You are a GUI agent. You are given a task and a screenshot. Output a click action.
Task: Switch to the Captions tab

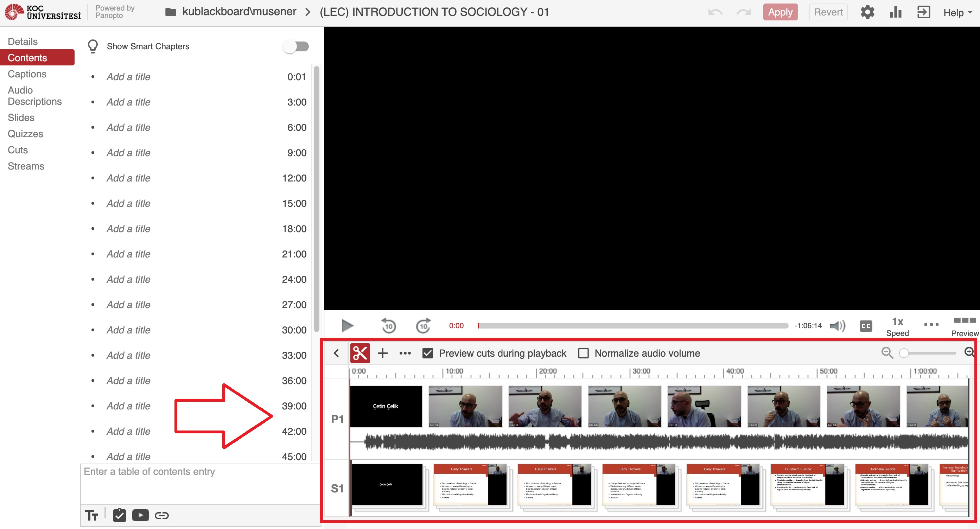27,74
